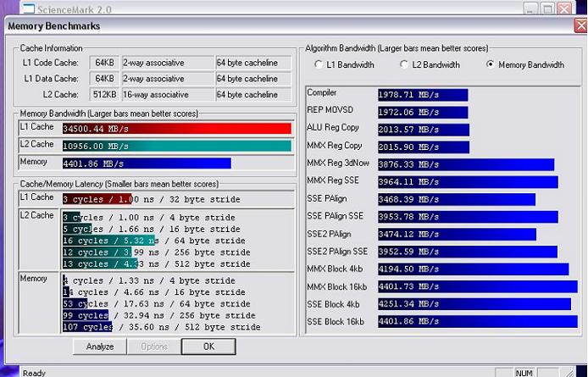Minimize the ScienceMark 2.0 window
The image size is (588, 377).
(x=530, y=8)
